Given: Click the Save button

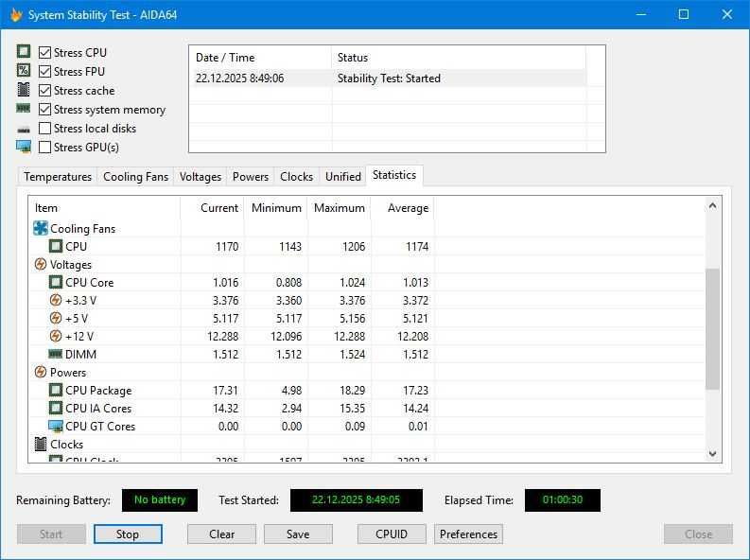Looking at the screenshot, I should click(298, 534).
